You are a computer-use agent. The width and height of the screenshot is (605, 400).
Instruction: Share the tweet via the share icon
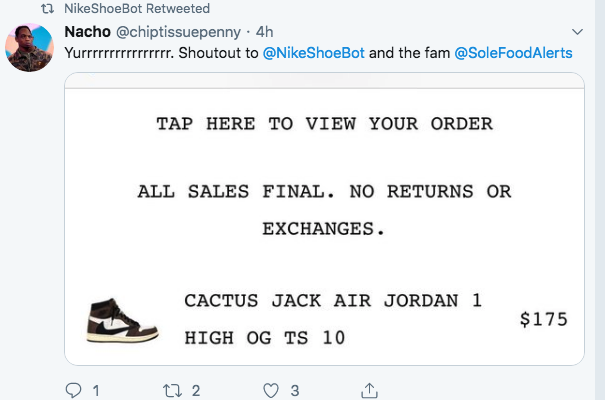coord(369,390)
